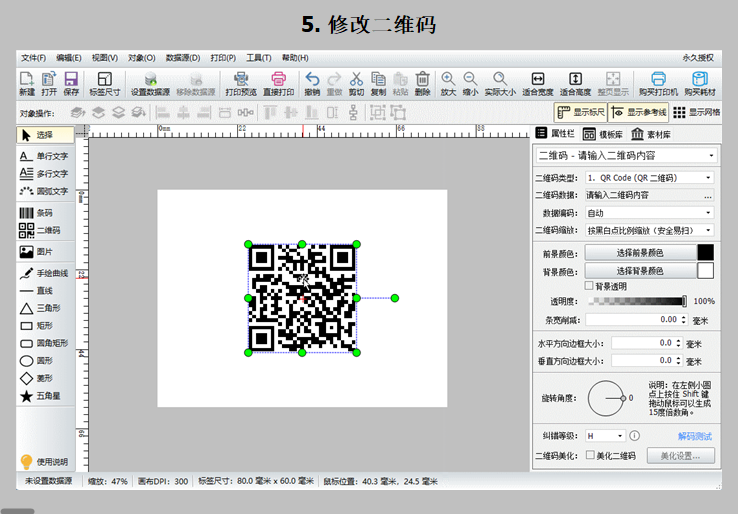738x514 pixels.
Task: Open the 二维码类型 dropdown
Action: (x=650, y=178)
